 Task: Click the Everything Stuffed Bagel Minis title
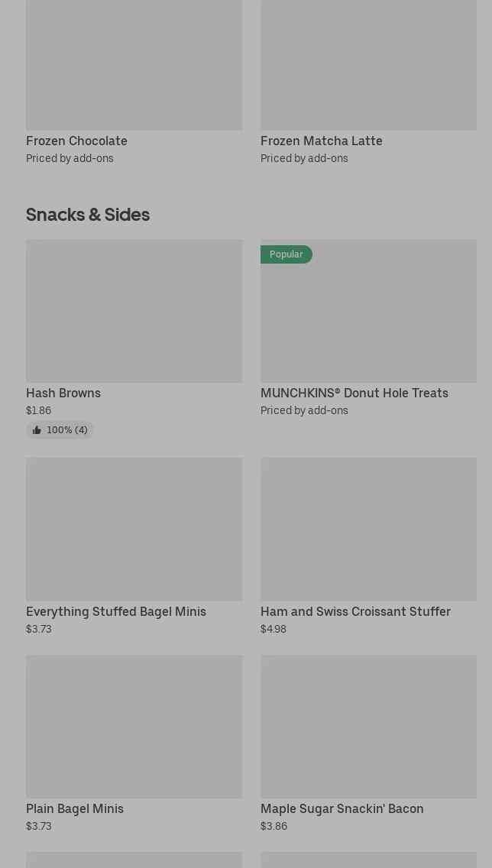(x=116, y=611)
